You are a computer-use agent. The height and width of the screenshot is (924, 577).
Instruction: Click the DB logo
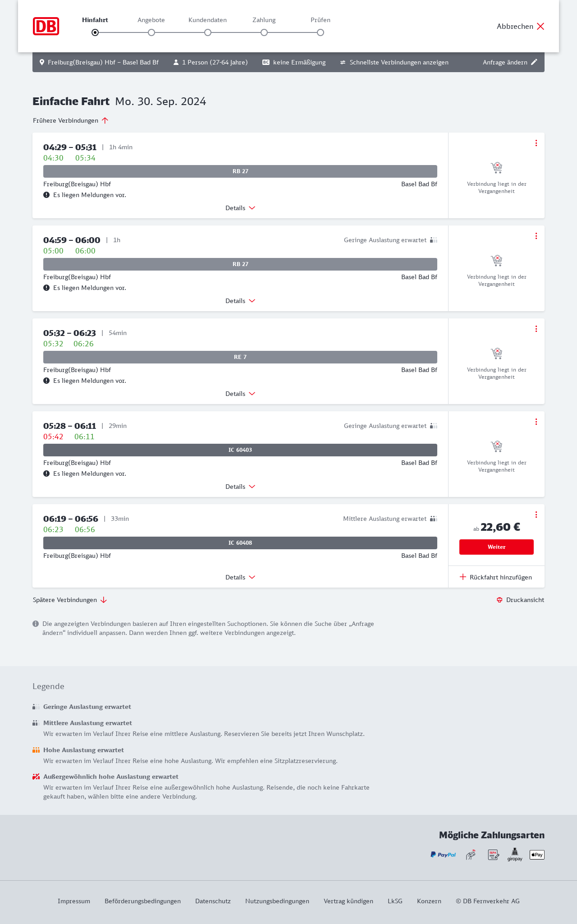click(46, 26)
